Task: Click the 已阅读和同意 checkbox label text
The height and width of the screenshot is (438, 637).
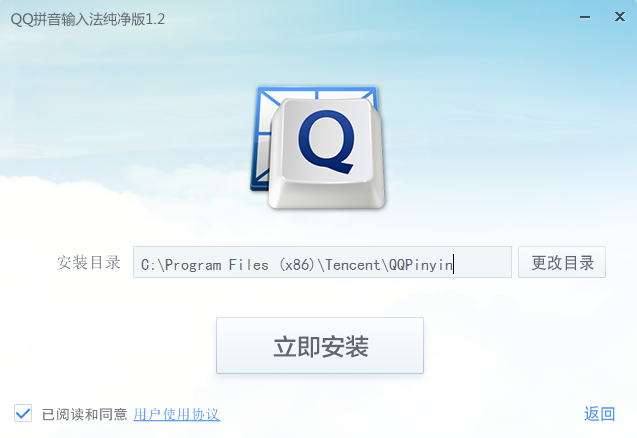Action: tap(84, 414)
